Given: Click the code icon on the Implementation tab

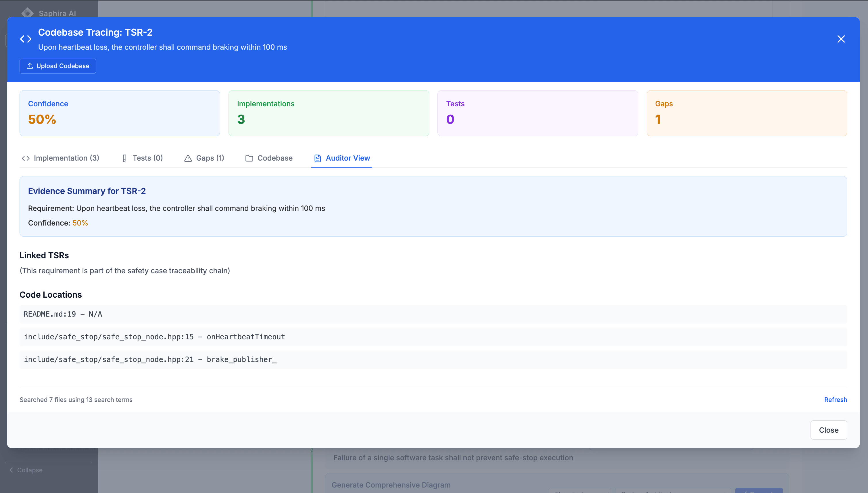Looking at the screenshot, I should [x=25, y=158].
